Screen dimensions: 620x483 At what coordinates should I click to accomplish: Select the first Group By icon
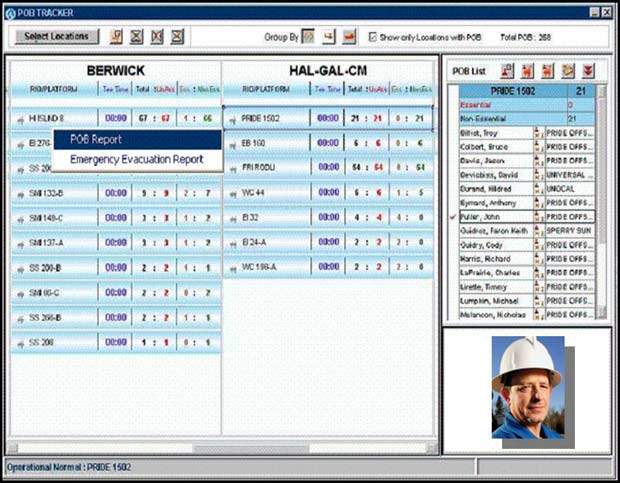click(308, 37)
